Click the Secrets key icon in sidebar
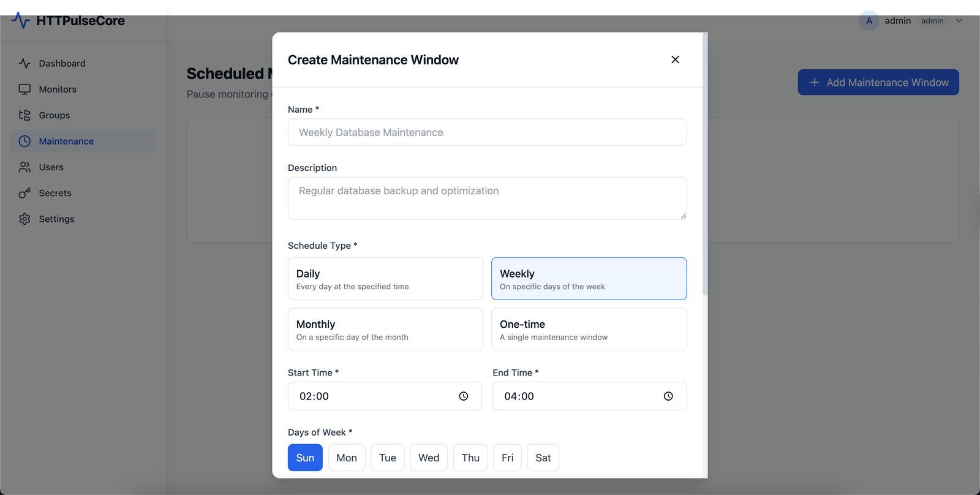The image size is (980, 495). point(24,193)
